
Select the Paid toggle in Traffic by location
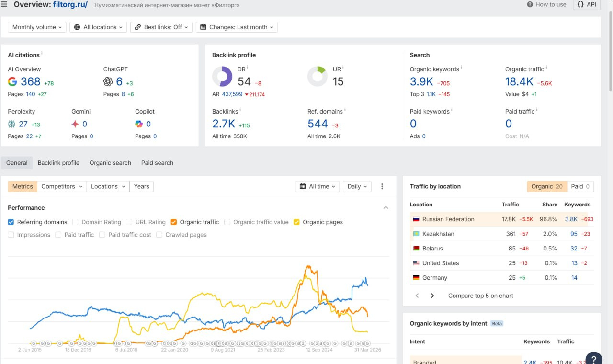(x=580, y=186)
